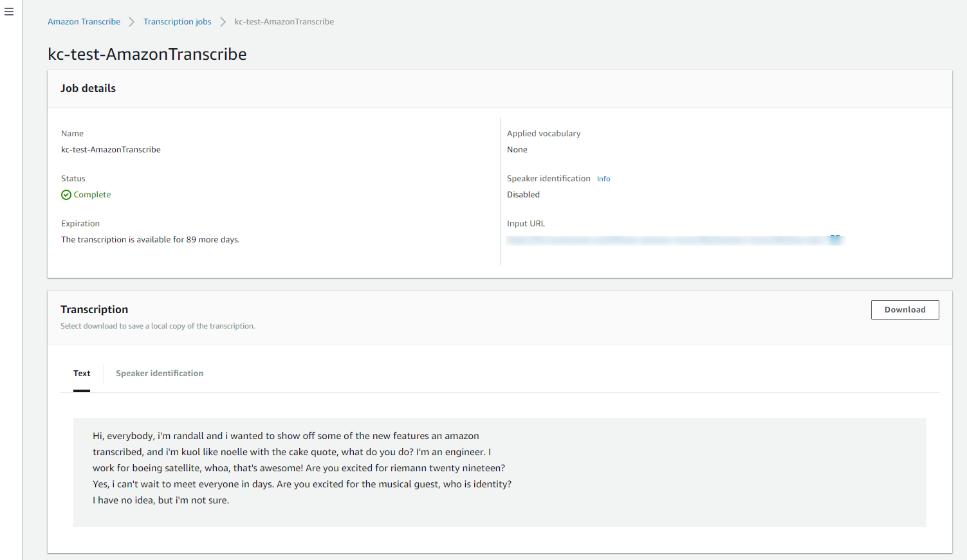
Task: Go to Amazon Transcribe breadcrumb
Action: coord(84,22)
